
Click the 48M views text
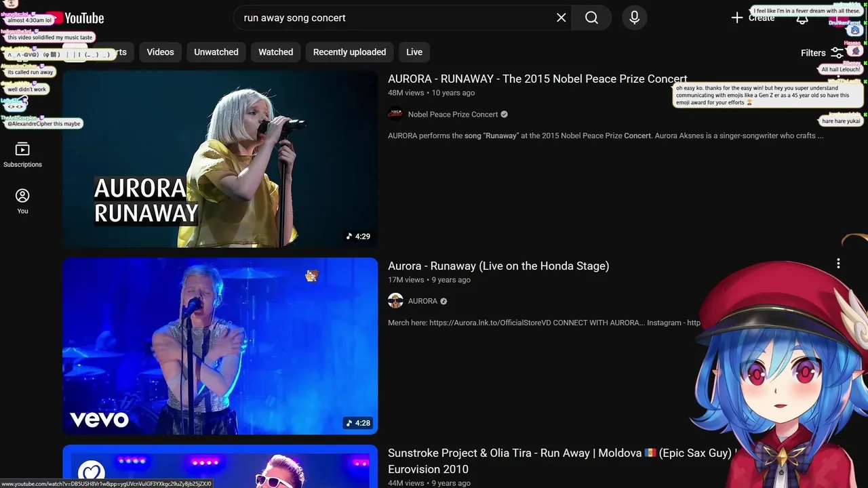[406, 93]
